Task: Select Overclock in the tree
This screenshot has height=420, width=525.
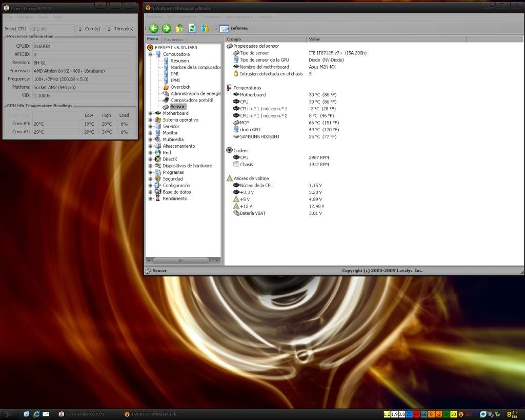Action: [x=180, y=87]
